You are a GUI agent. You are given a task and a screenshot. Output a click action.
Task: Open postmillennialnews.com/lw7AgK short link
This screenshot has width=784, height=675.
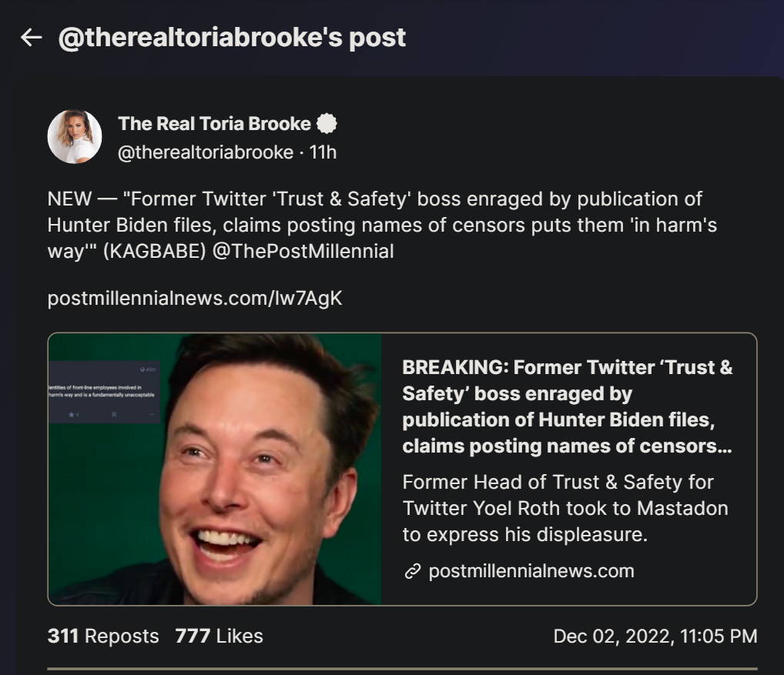click(195, 298)
